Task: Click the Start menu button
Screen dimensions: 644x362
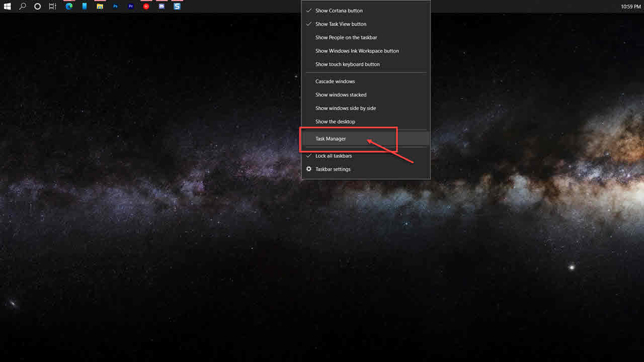Action: coord(7,6)
